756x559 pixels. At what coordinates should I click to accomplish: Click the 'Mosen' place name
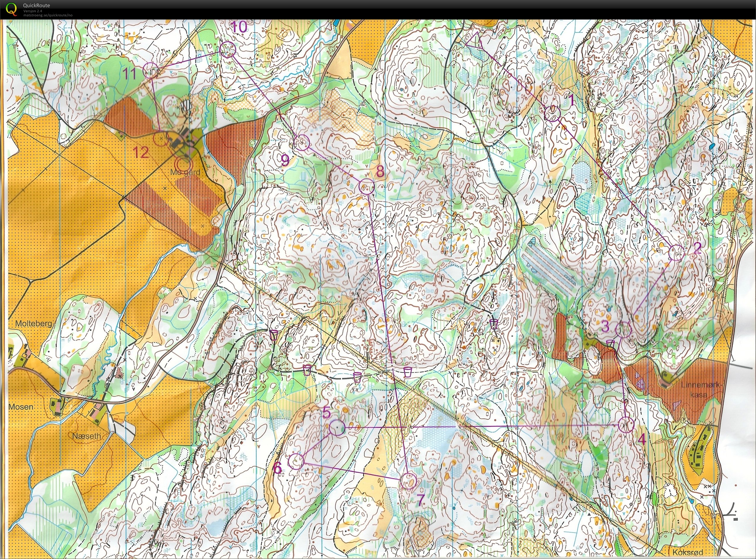[x=21, y=407]
